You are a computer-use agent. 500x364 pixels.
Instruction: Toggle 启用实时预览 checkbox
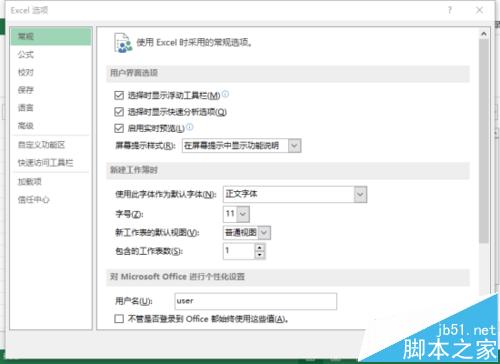coord(119,128)
